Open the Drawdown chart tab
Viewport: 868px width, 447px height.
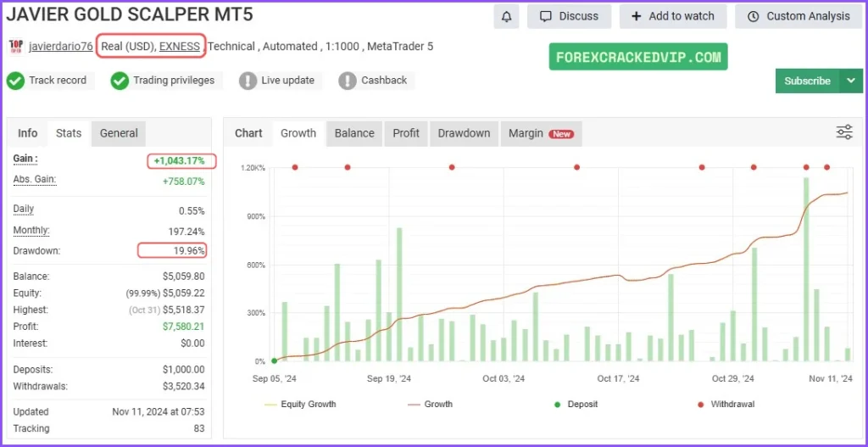tap(464, 133)
